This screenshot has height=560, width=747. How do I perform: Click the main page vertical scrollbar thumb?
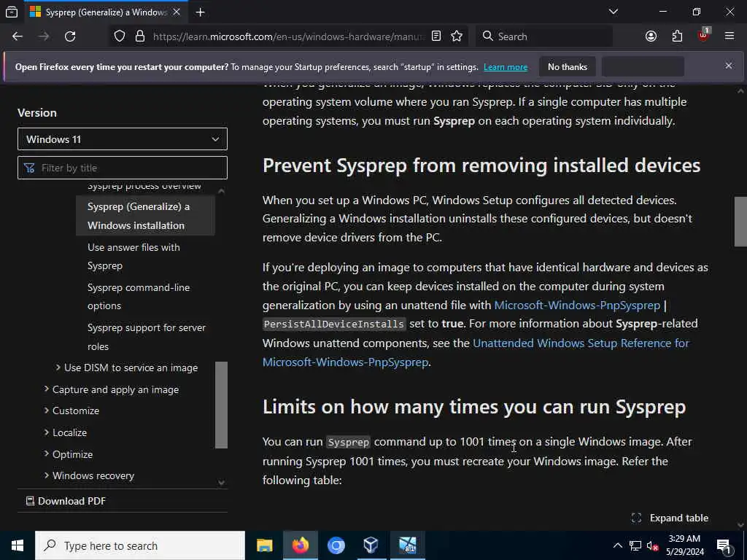(x=740, y=222)
